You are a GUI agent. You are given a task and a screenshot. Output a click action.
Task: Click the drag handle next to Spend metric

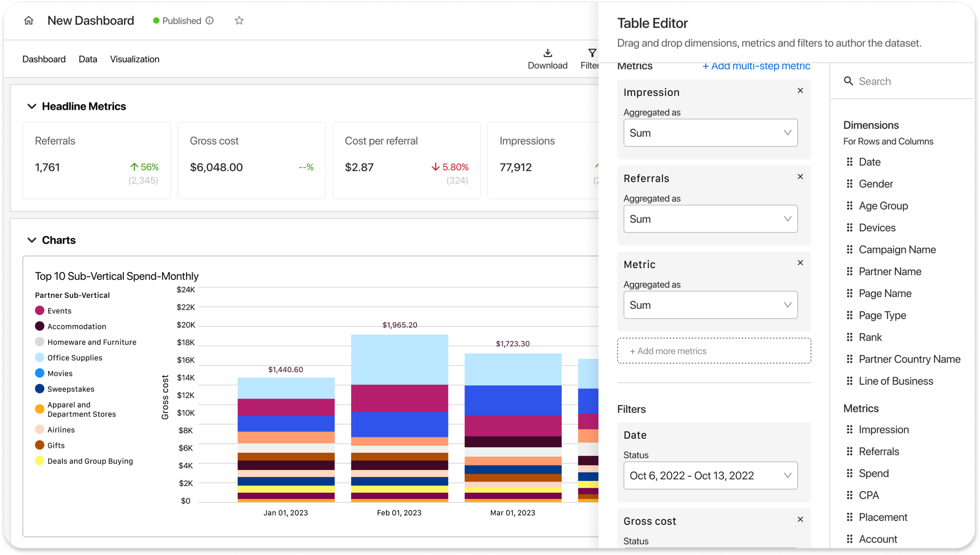[x=849, y=473]
